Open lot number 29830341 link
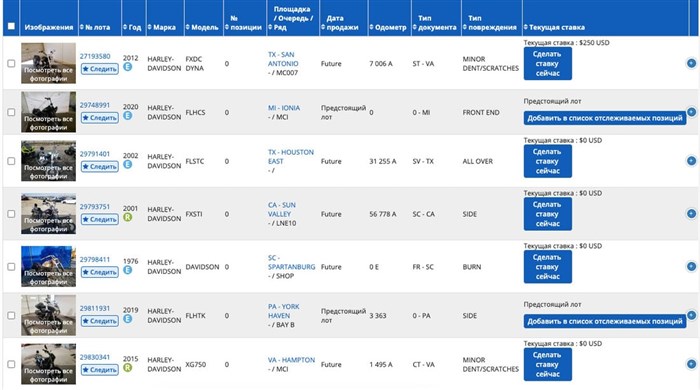The height and width of the screenshot is (390, 700). (95, 357)
